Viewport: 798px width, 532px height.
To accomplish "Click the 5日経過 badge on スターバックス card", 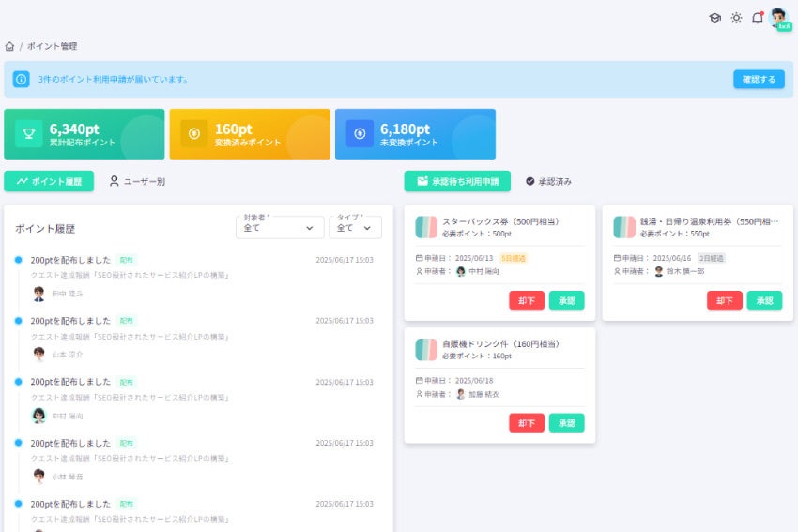I will coord(514,258).
